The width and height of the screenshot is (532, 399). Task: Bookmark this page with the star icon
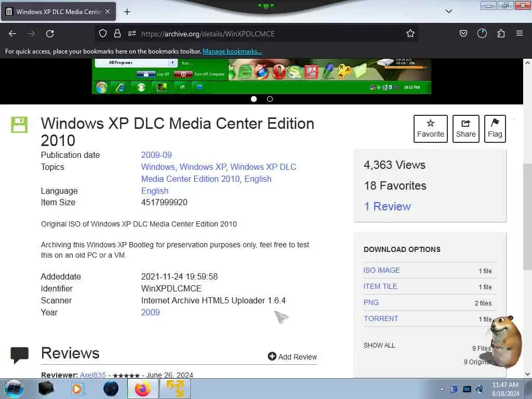click(x=410, y=34)
